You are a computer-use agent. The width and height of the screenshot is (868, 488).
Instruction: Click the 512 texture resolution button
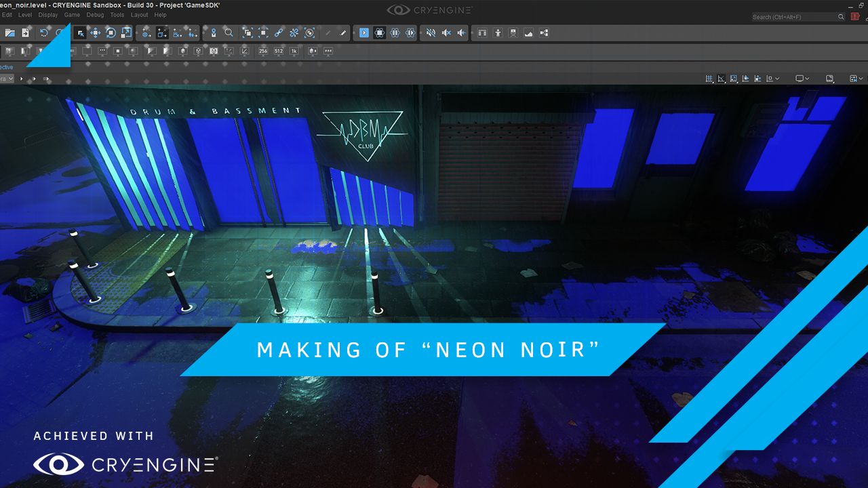click(x=279, y=51)
